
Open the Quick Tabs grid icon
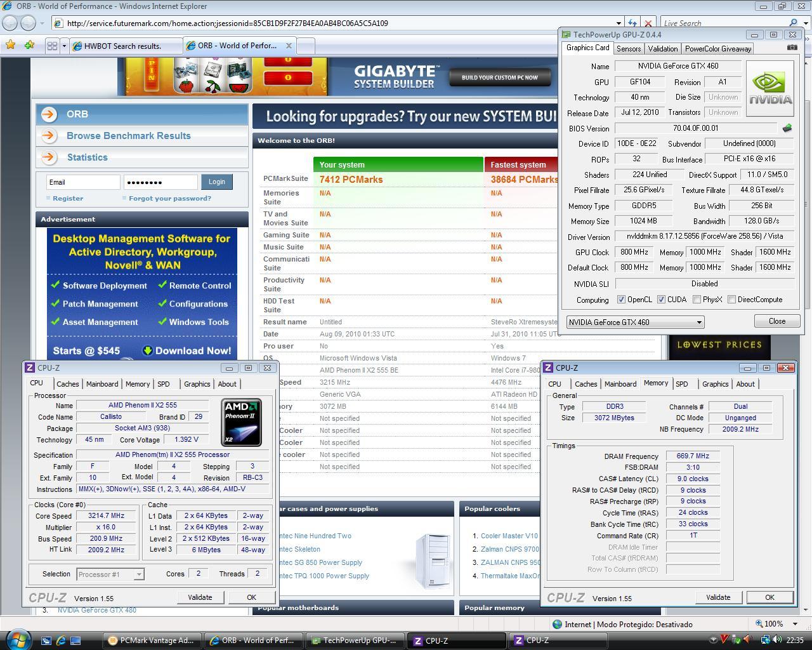pos(52,46)
